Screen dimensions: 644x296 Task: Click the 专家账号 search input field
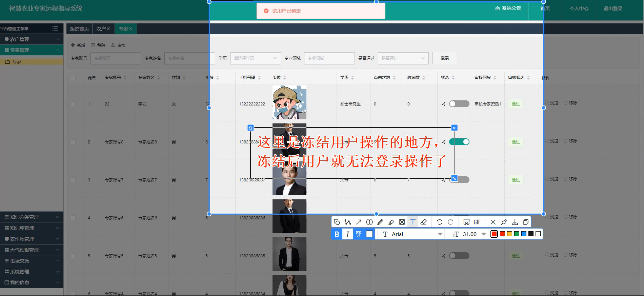[x=116, y=58]
